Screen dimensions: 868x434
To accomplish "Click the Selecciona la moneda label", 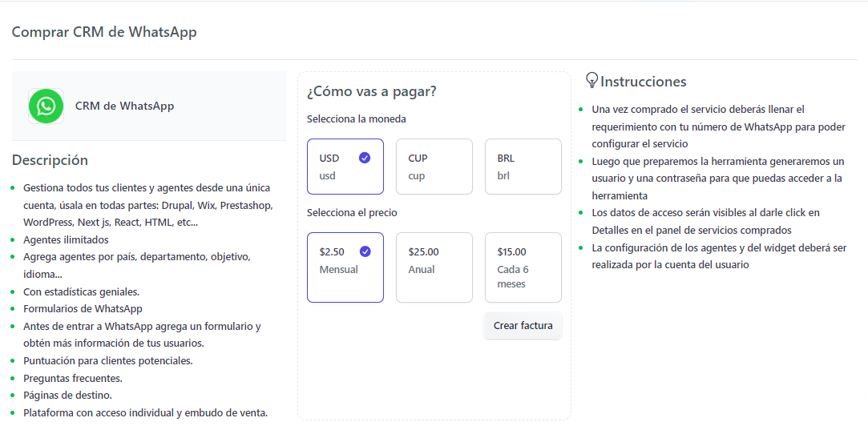I will pos(356,119).
